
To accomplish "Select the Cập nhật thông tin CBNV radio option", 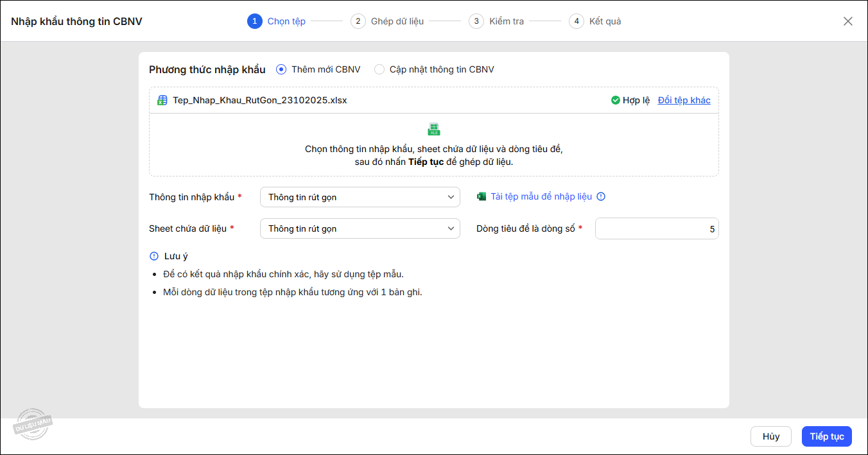I will (x=379, y=69).
